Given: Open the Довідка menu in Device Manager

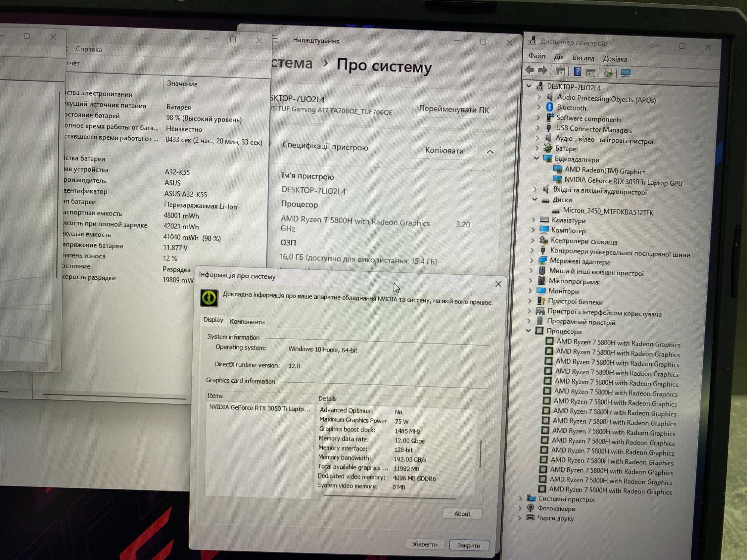Looking at the screenshot, I should [615, 59].
